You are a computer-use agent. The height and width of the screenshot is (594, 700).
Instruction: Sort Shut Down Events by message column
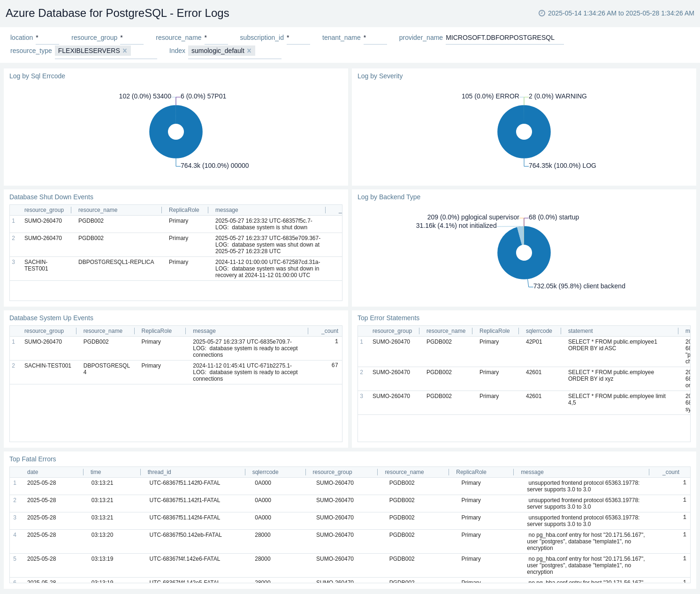[227, 210]
